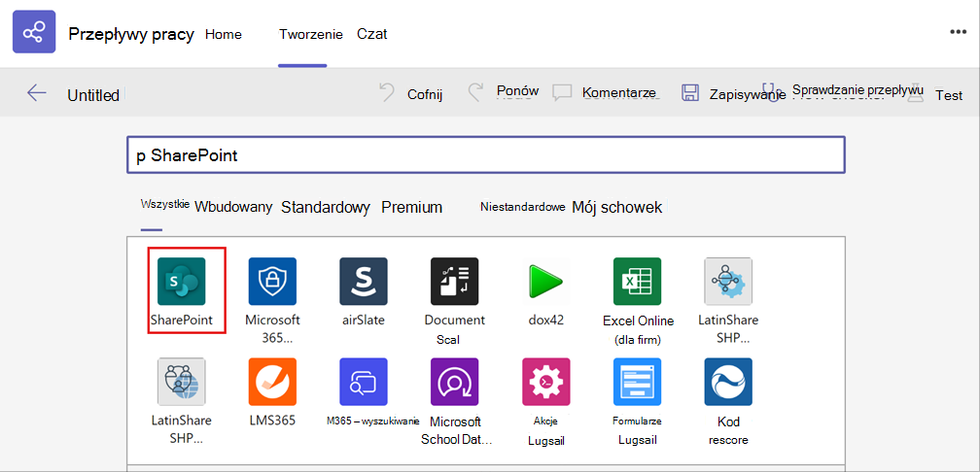980x472 pixels.
Task: Click the Komentarze button label
Action: pyautogui.click(x=618, y=92)
